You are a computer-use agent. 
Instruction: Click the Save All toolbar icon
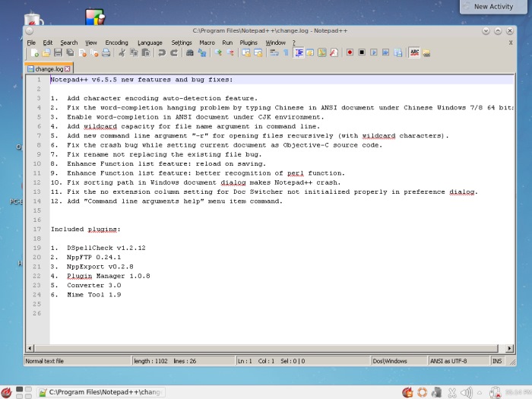(70, 52)
